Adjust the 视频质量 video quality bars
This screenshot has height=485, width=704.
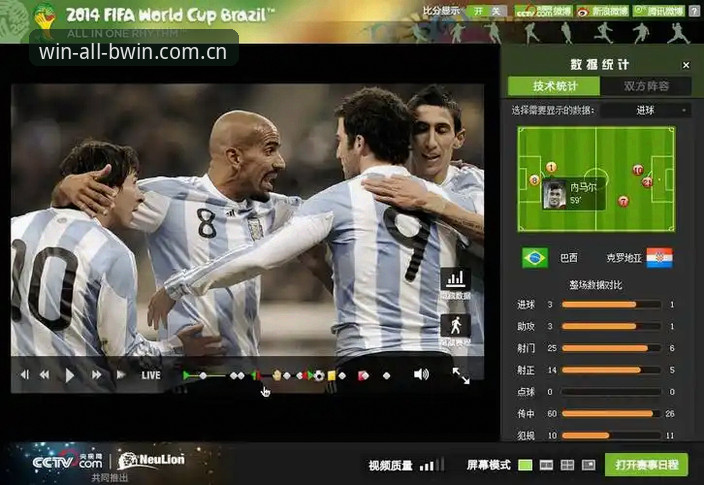click(x=431, y=465)
